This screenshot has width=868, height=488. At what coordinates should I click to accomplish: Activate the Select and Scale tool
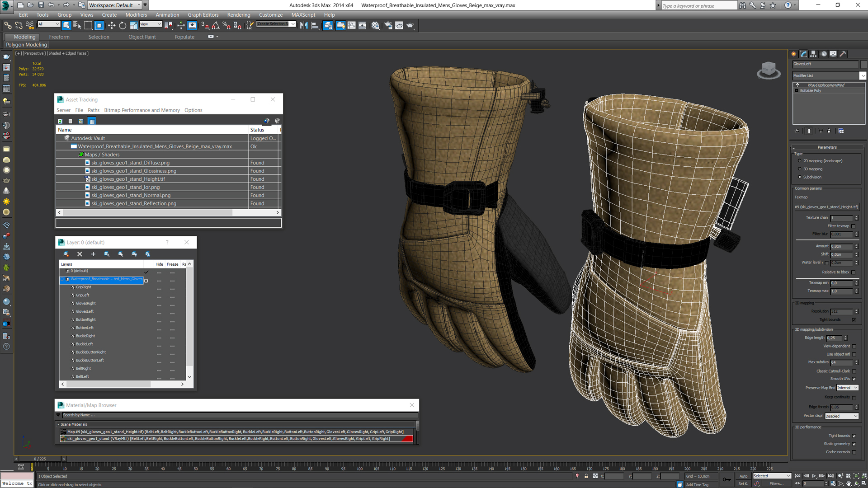click(x=134, y=26)
